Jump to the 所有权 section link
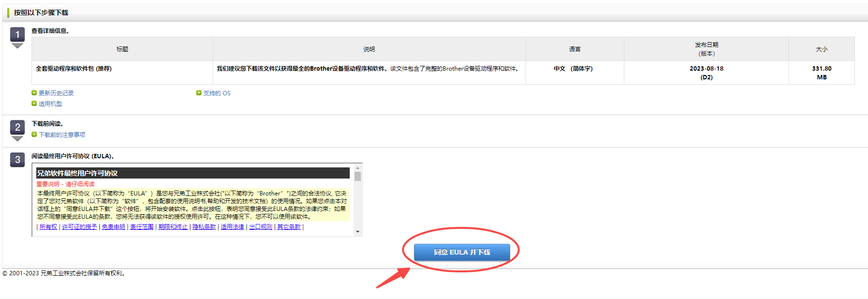The image size is (868, 299). click(48, 227)
